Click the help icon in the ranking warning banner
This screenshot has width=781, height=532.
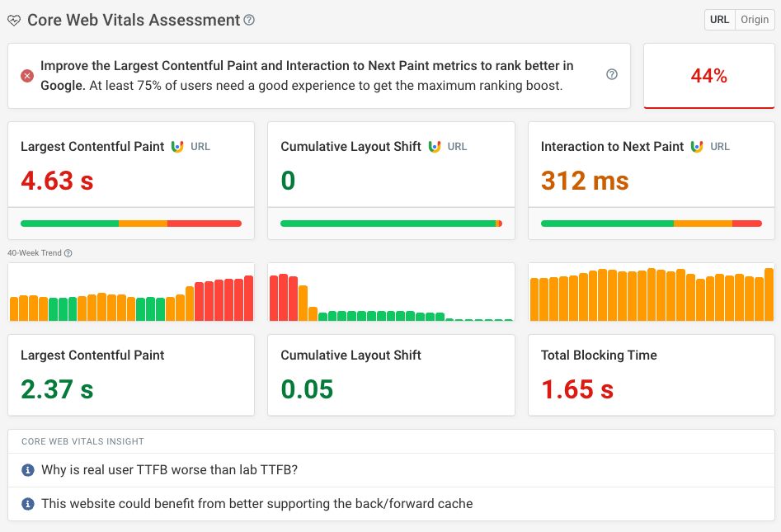(x=611, y=74)
